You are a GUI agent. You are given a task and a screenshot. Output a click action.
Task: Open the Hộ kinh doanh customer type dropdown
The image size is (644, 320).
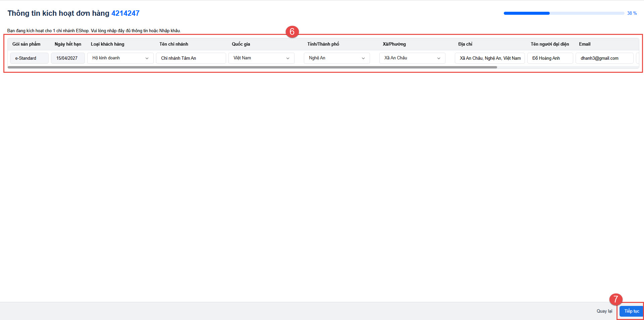point(120,58)
